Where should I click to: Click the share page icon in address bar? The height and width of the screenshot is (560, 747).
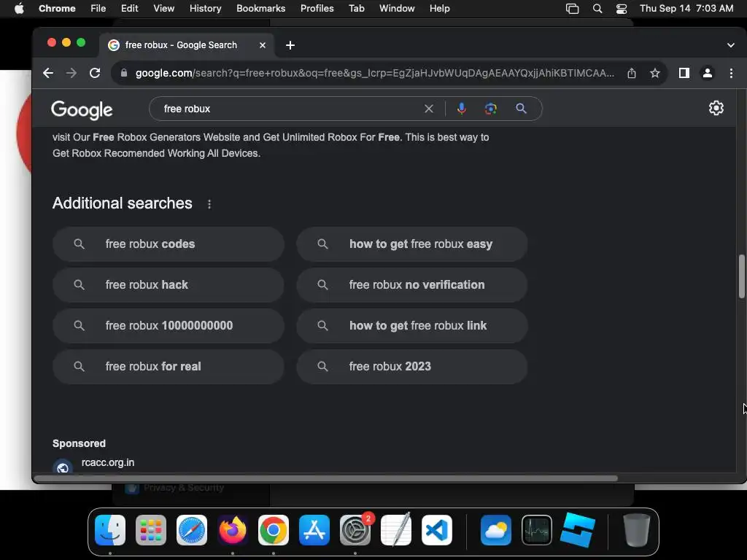[x=632, y=73]
